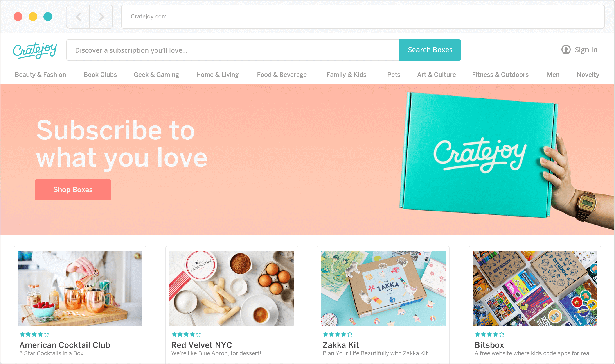
Task: Click the Food & Beverage menu item
Action: (281, 74)
